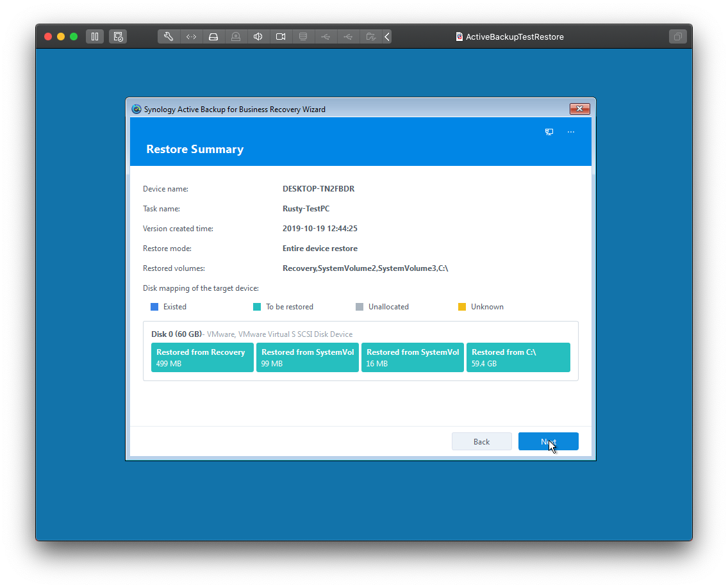Click the hard disk toolbar icon
Image resolution: width=728 pixels, height=588 pixels.
point(213,37)
